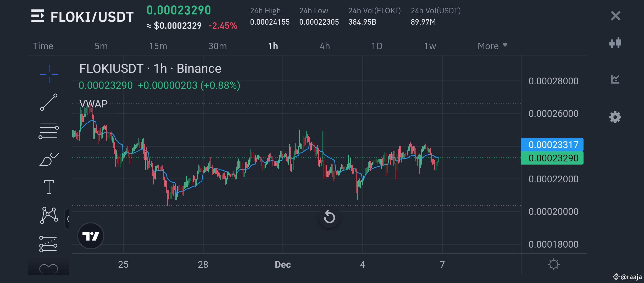Click the large 0.00023290 last price
644x283 pixels.
pos(179,10)
